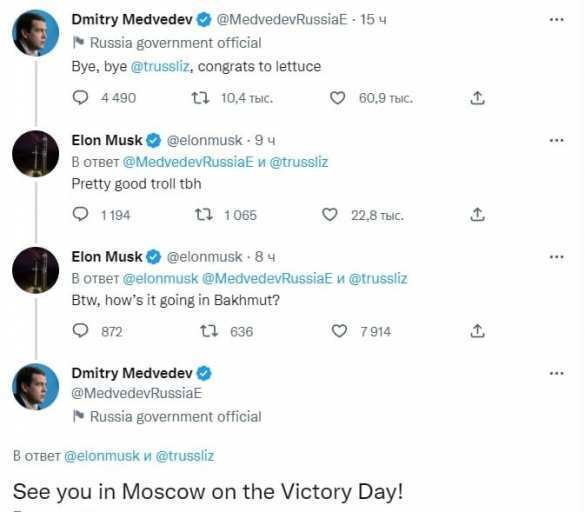Reply to Medvedev's lettuce tweet
The image size is (585, 512).
(x=80, y=98)
